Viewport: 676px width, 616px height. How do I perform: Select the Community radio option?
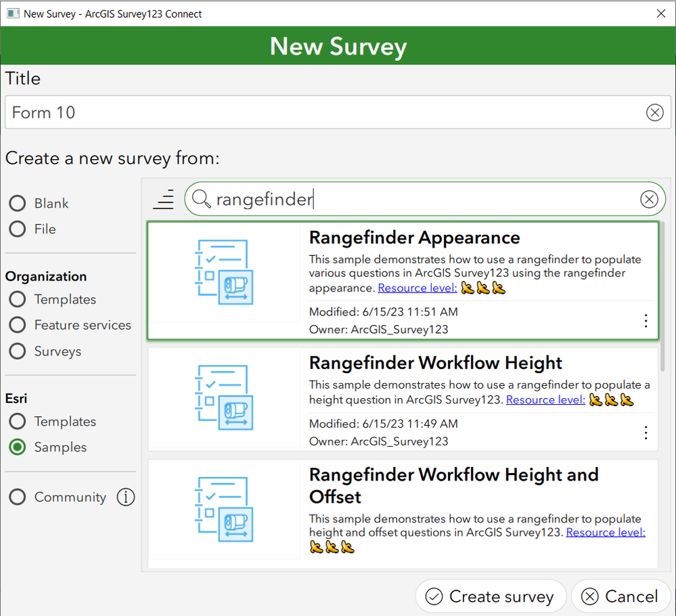pos(17,497)
